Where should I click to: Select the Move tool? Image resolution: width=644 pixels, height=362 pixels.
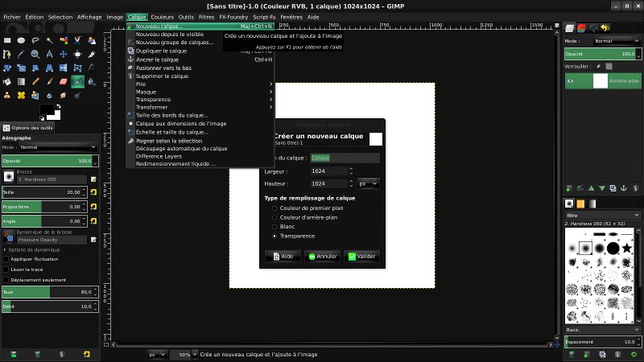pyautogui.click(x=64, y=54)
